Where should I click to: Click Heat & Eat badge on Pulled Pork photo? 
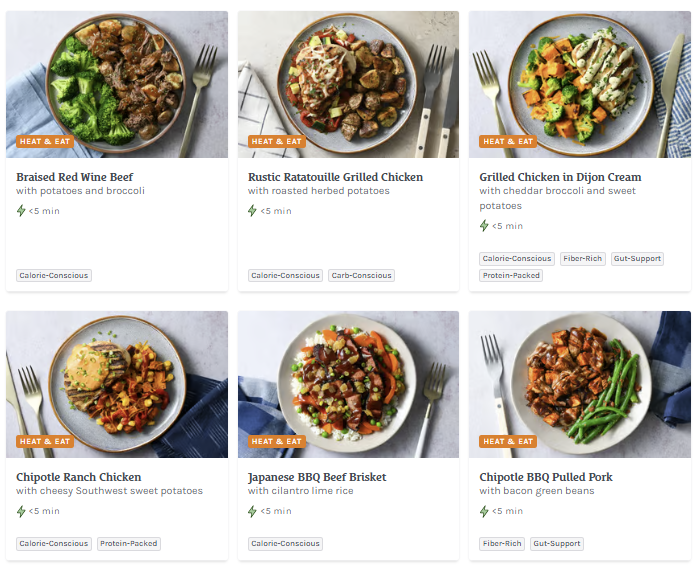(x=509, y=441)
